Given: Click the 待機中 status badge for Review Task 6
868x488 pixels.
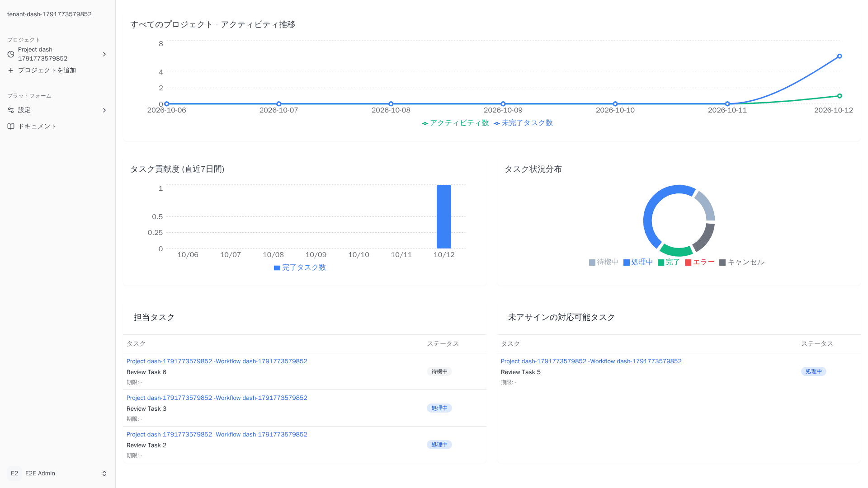Looking at the screenshot, I should pos(439,371).
